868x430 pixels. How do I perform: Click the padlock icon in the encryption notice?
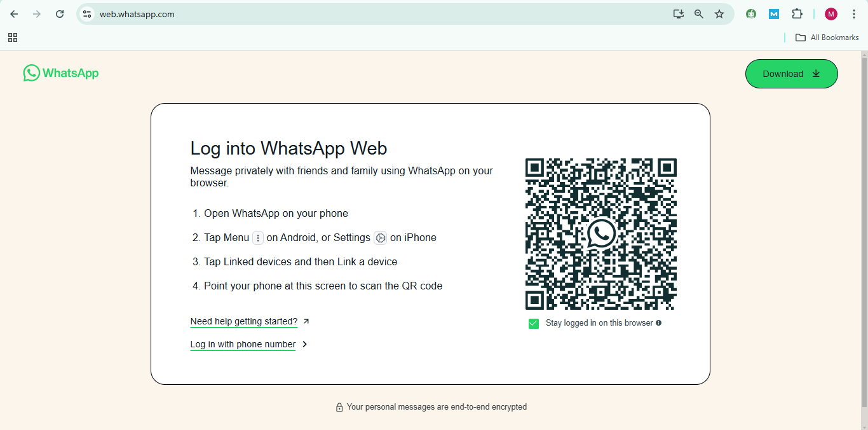pos(339,406)
